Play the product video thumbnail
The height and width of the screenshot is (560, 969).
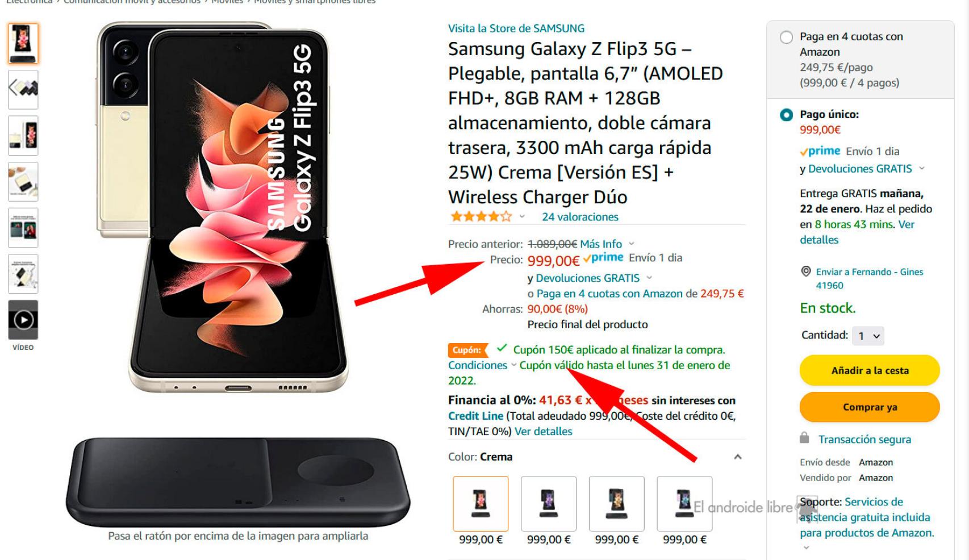[x=23, y=320]
